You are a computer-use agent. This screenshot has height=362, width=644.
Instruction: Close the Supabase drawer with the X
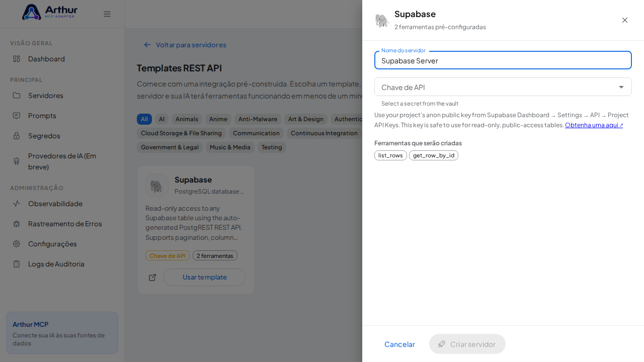pos(625,20)
